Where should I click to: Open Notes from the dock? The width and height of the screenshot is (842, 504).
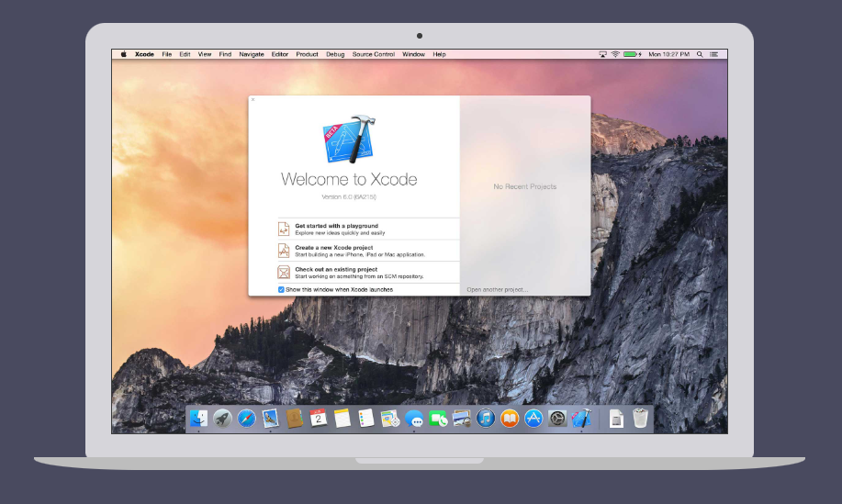click(342, 418)
